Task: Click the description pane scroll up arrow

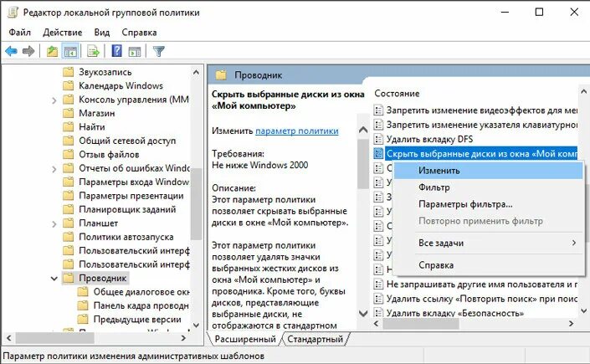Action: (x=363, y=130)
